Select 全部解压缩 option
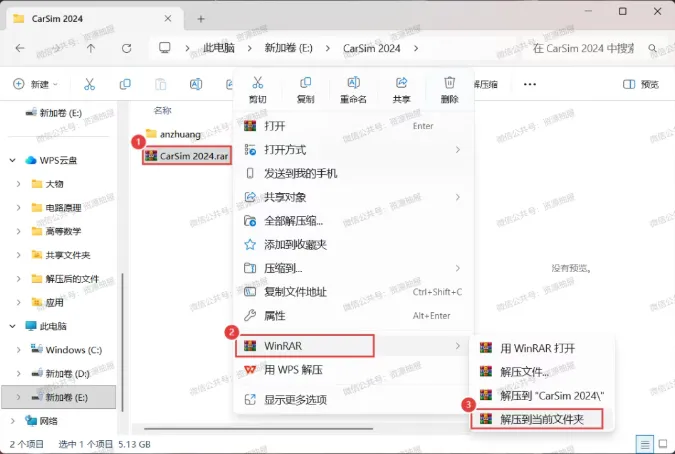 (353, 221)
